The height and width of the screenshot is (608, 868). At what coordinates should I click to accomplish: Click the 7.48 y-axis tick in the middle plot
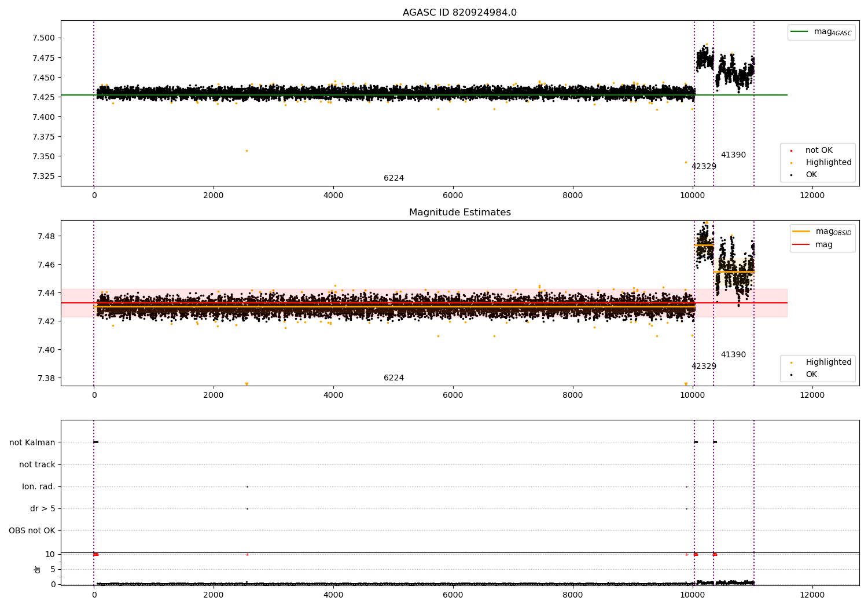[46, 236]
